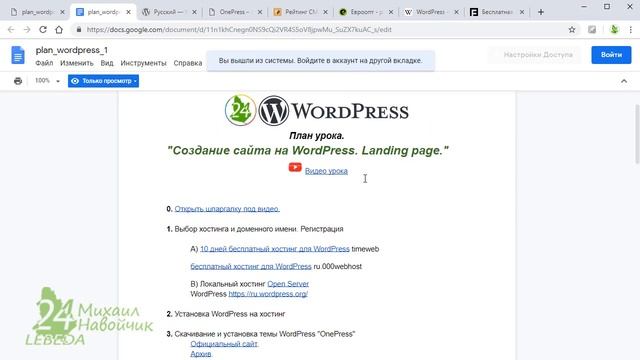The width and height of the screenshot is (640, 360).
Task: Click the signed-out notification message
Action: click(x=320, y=60)
